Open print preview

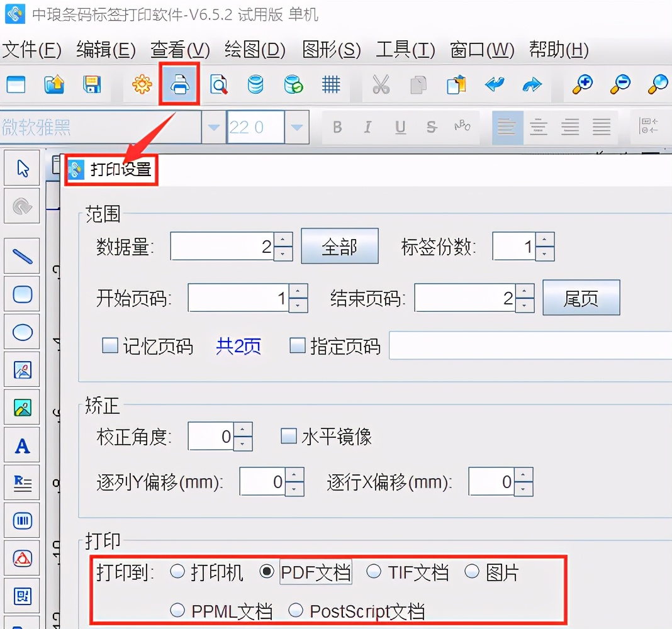tap(218, 84)
